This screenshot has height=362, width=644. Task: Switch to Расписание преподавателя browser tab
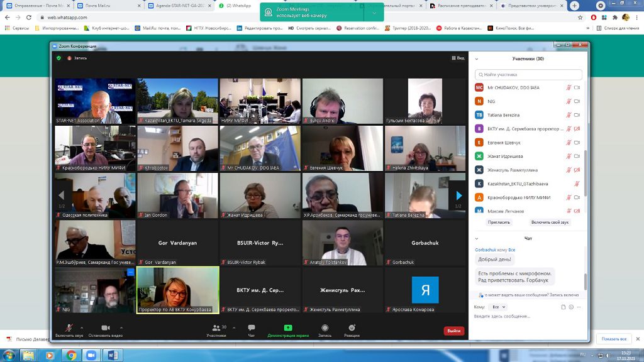[461, 6]
